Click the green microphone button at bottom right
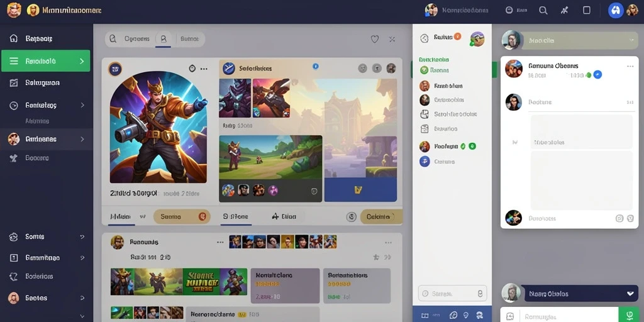Viewport: 644px width, 322px height. tap(629, 315)
